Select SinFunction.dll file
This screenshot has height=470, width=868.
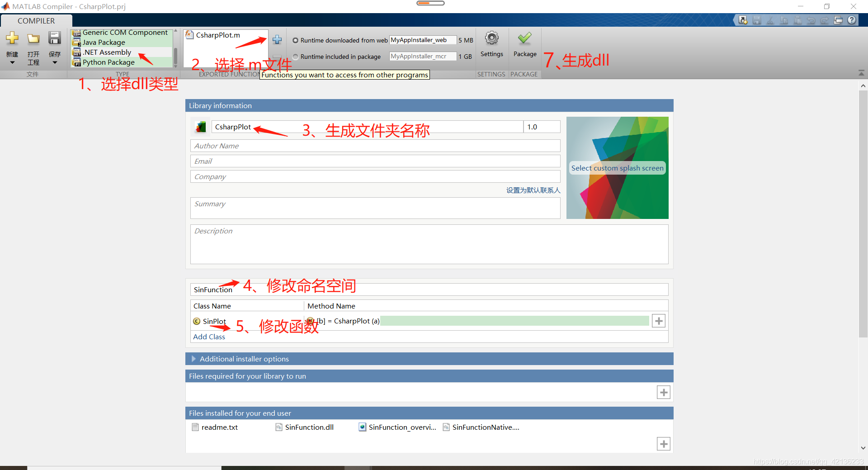tap(305, 427)
